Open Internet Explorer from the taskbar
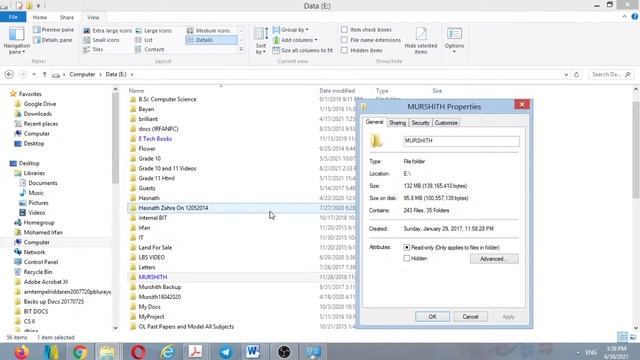Viewport: 640px width, 360px height. (167, 351)
